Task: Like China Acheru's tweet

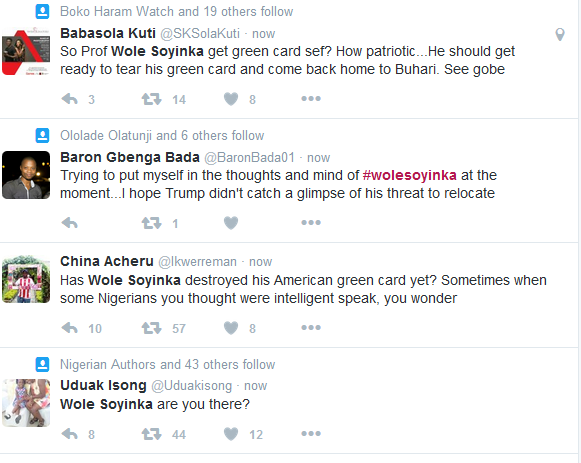Action: coord(231,328)
